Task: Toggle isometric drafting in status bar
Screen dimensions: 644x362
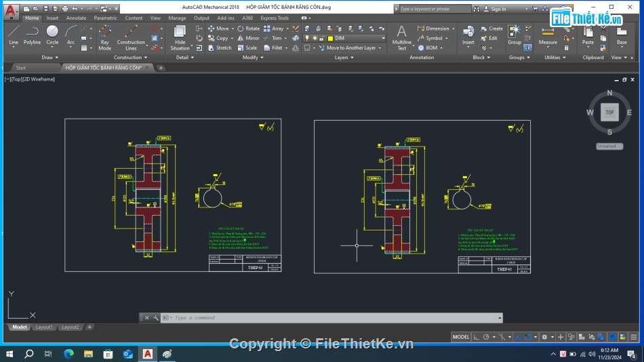Action: 502,337
